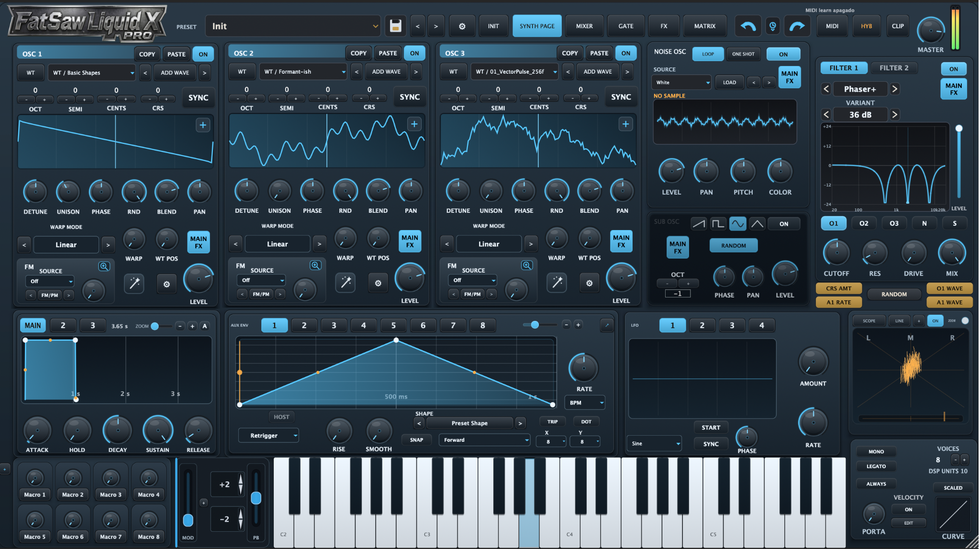The width and height of the screenshot is (980, 549).
Task: Toggle OSC 1 ON button
Action: click(x=203, y=54)
